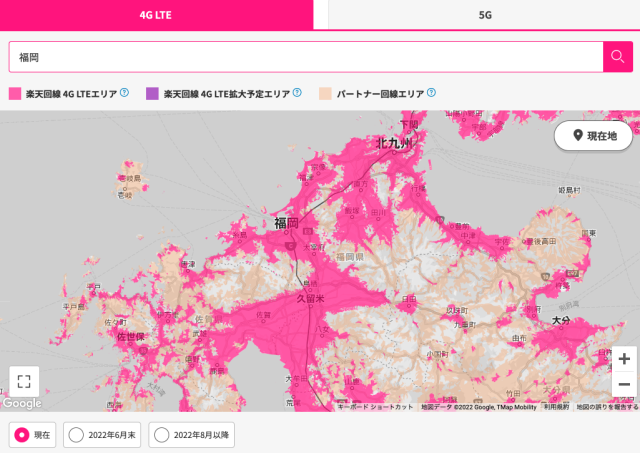This screenshot has height=453, width=640.
Task: Click the 北九州 city label on map
Action: point(394,143)
